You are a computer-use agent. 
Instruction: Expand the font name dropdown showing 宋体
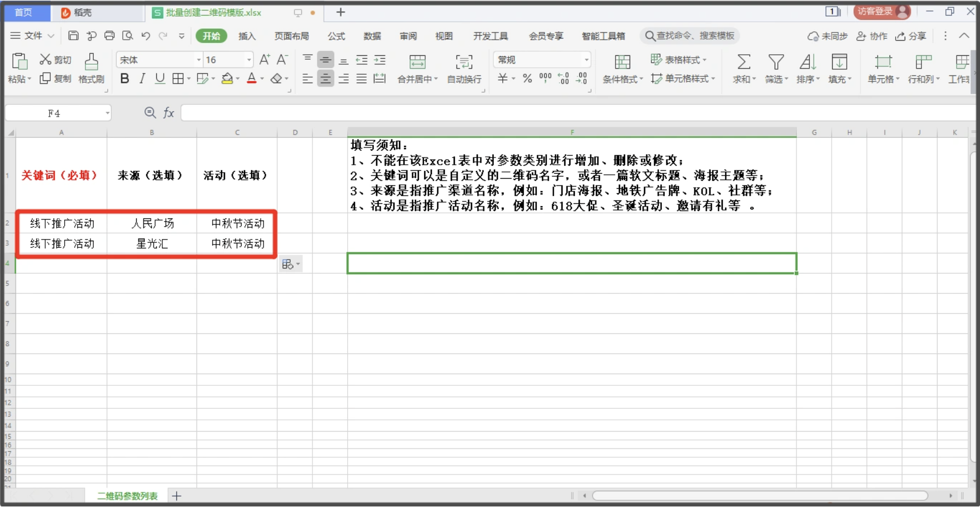click(x=199, y=60)
